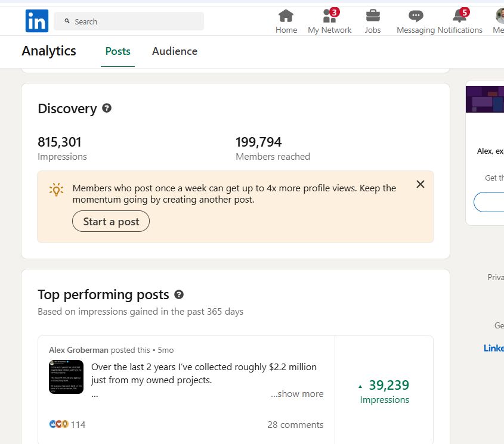504x444 pixels.
Task: Open the Messaging chat icon
Action: 416,16
